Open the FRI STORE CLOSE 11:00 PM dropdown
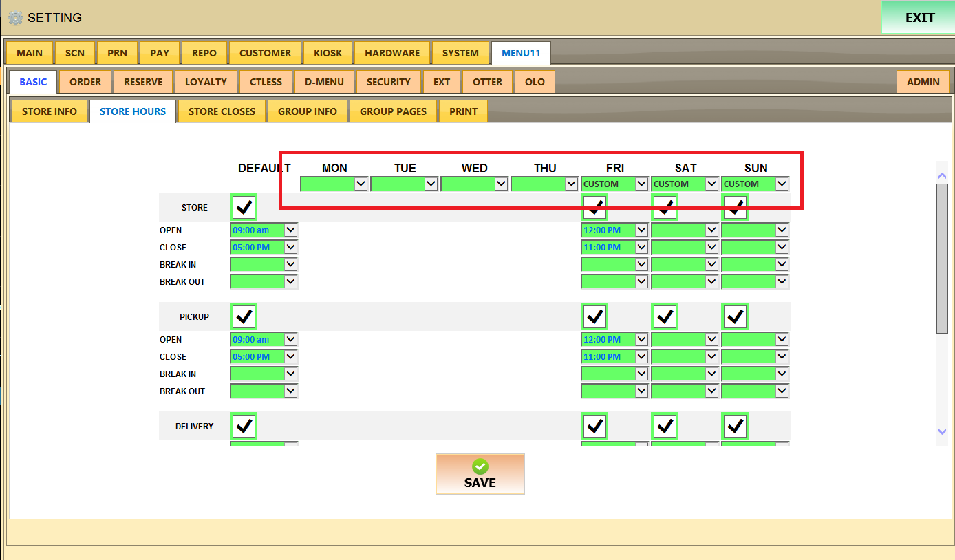 click(x=614, y=247)
